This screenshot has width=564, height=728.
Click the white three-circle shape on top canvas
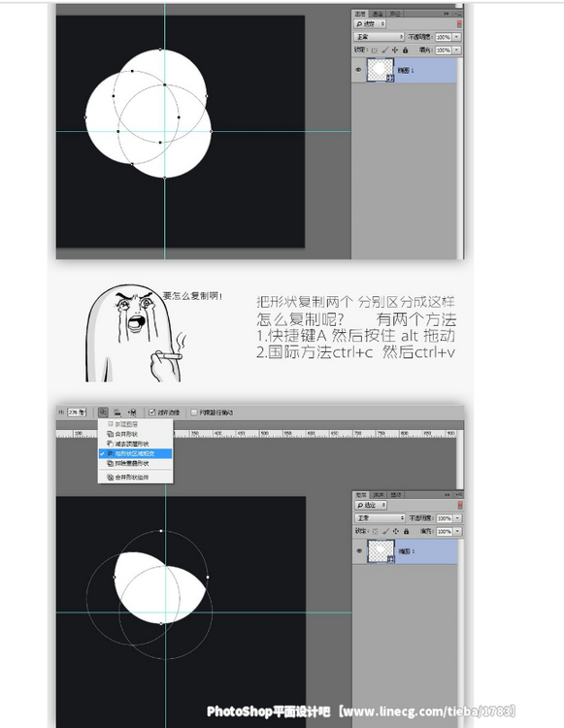tap(149, 114)
